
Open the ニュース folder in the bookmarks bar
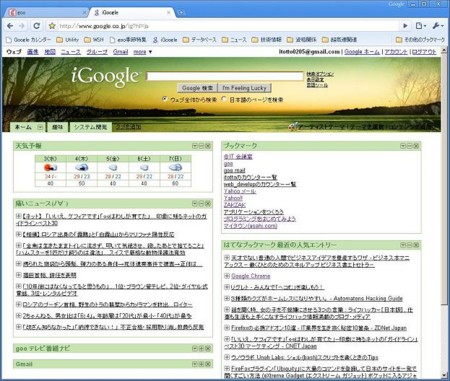pos(234,40)
